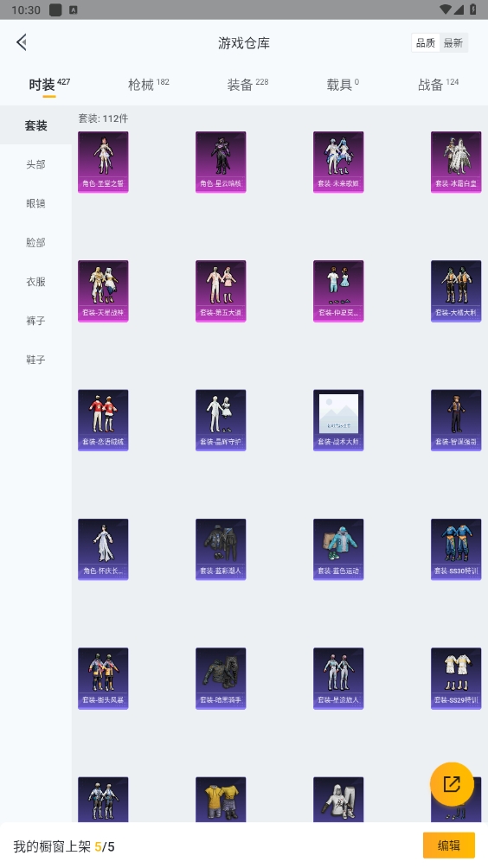488x868 pixels.
Task: Open the 套装-冰霜白皇 outfit
Action: tap(456, 163)
